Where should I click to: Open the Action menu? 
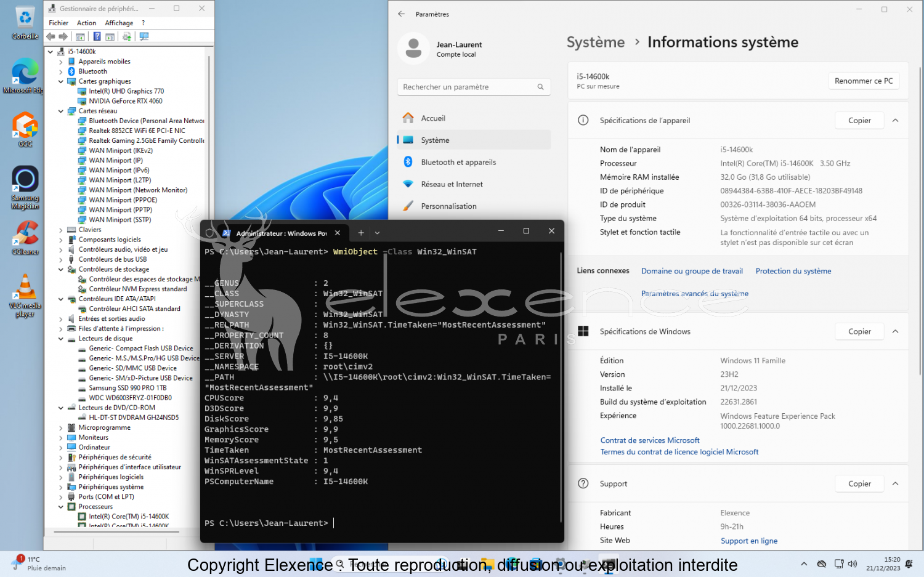pyautogui.click(x=86, y=23)
